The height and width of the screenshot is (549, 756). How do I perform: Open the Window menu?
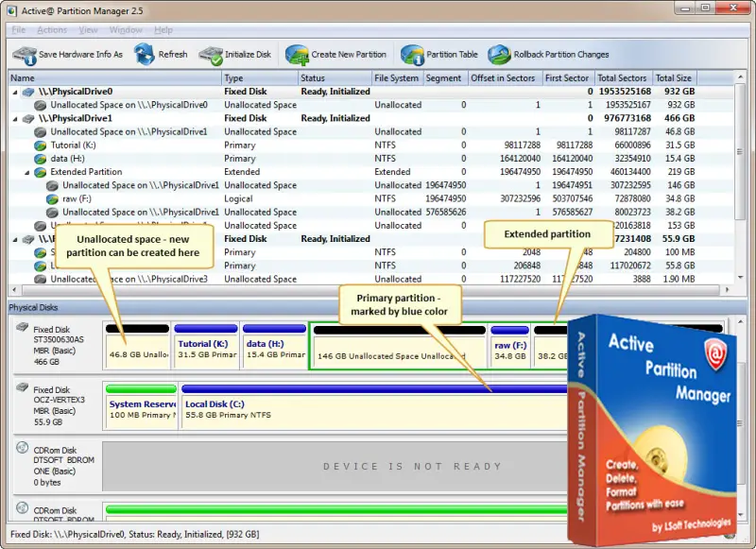[126, 30]
